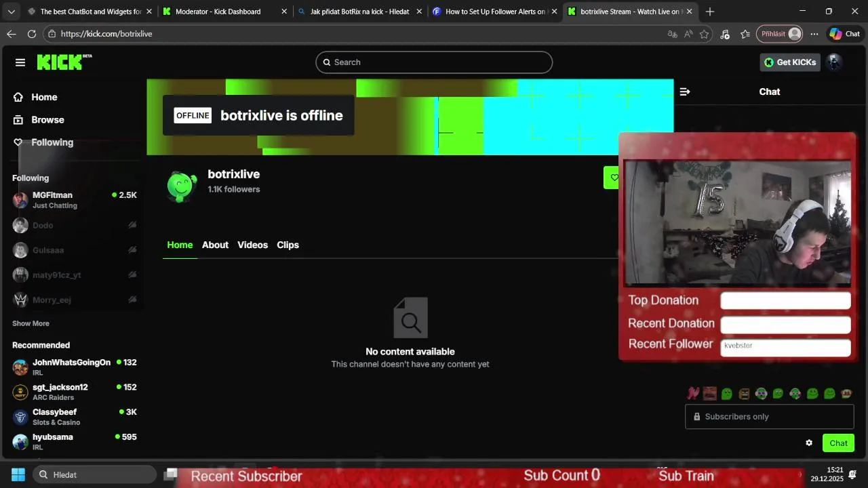Screen dimensions: 868x488
Task: Click the Recent Donation field
Action: tap(785, 325)
